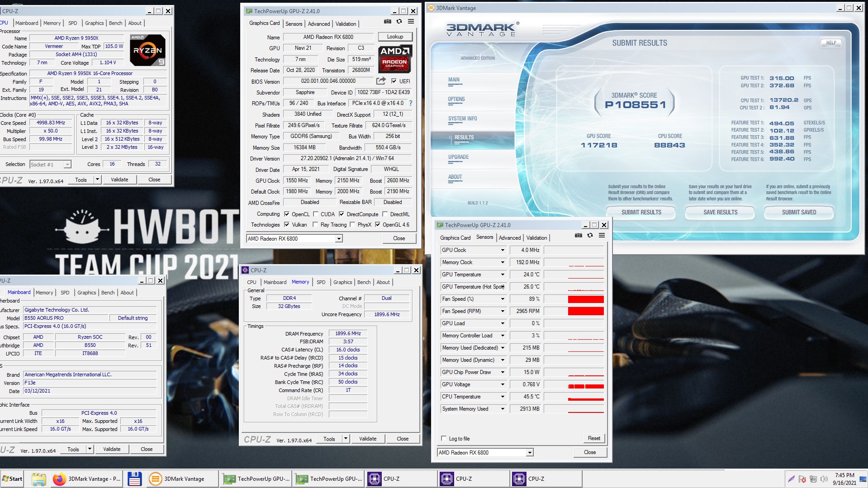Click SAVE RESULTS button in 3DMark Vantage
868x488 pixels.
click(720, 212)
